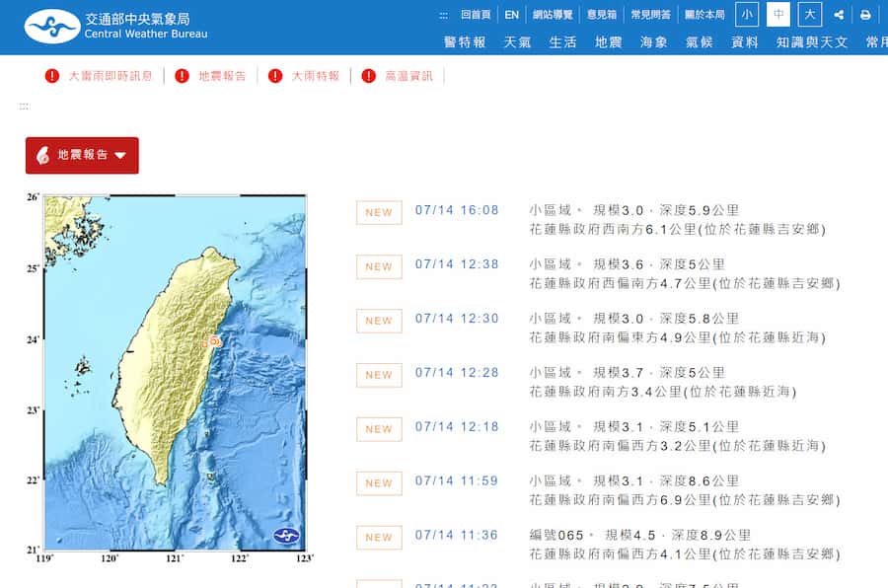This screenshot has height=588, width=888.
Task: Click text 編號065 規模4.5 深度8.9公里
Action: tap(640, 536)
